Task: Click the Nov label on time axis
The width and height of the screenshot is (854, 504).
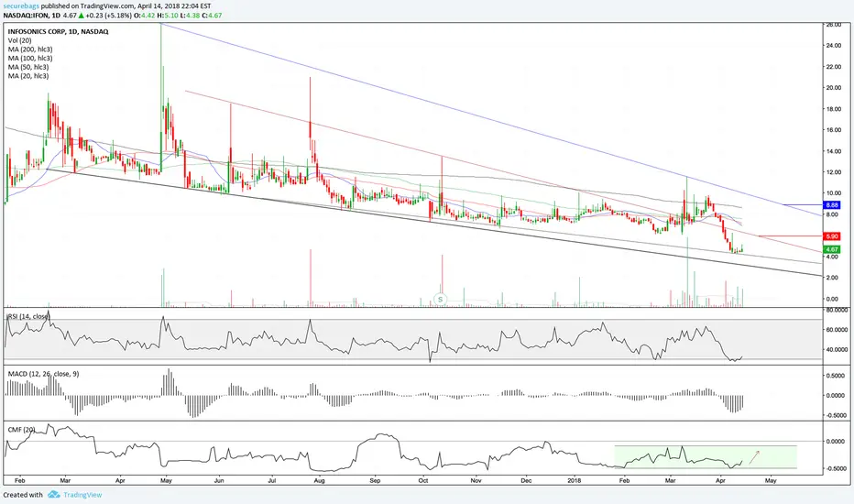Action: pos(476,480)
